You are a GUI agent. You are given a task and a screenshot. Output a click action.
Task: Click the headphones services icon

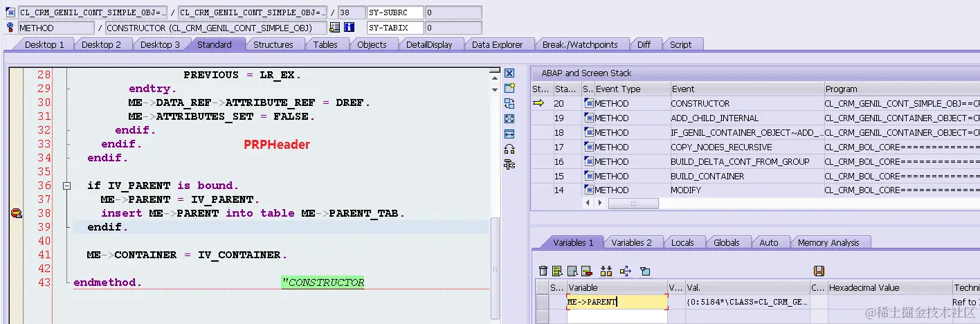tap(509, 148)
